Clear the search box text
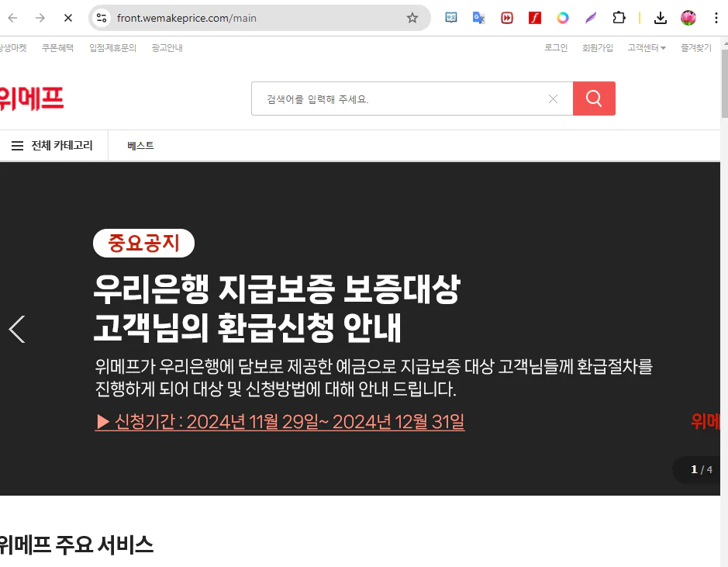728x567 pixels. (x=553, y=99)
